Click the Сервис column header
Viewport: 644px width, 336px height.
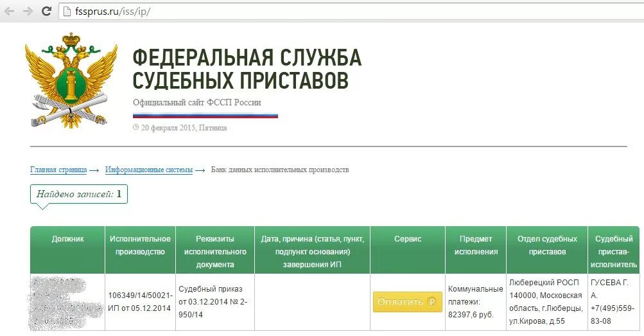[408, 250]
